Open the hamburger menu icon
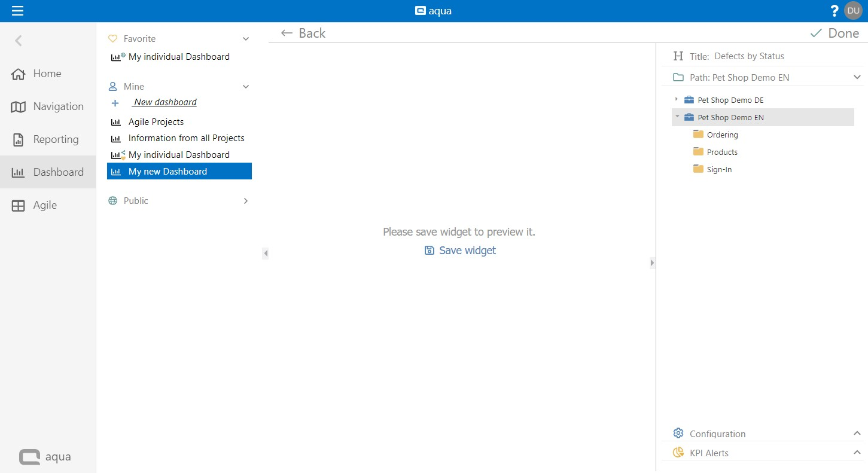Screen dimensions: 868x473 point(17,11)
